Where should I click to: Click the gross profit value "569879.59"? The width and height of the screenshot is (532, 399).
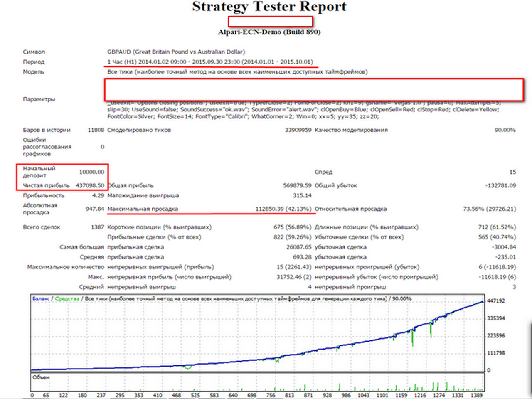[297, 185]
